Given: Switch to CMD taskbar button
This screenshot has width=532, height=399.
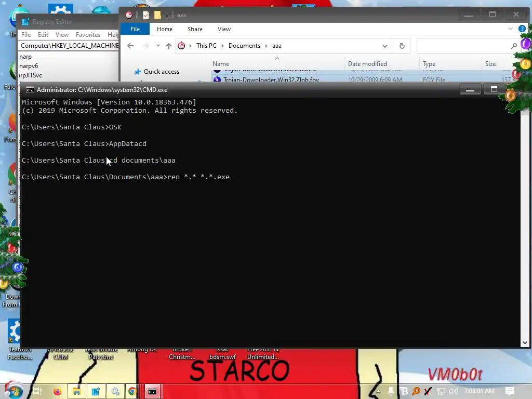Looking at the screenshot, I should pyautogui.click(x=152, y=392).
